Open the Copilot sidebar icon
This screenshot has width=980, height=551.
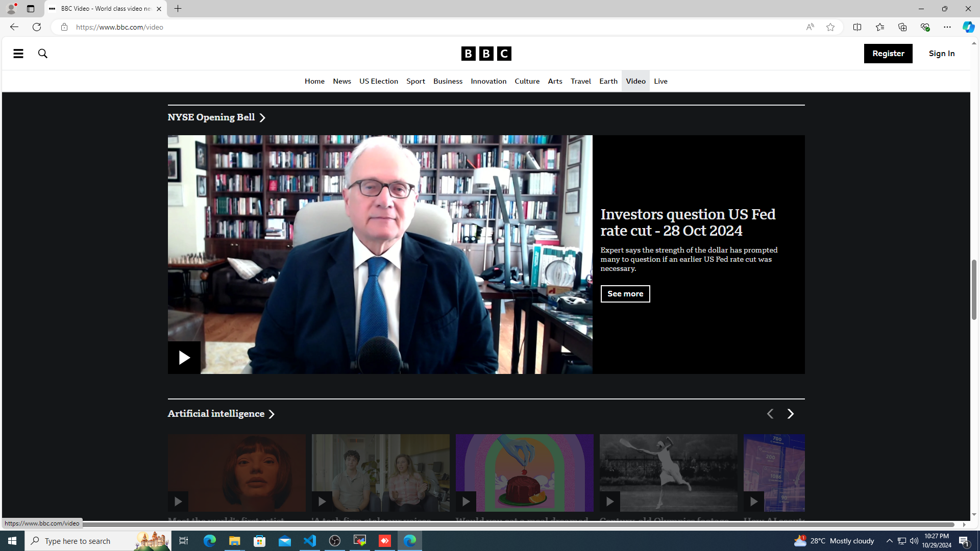968,27
